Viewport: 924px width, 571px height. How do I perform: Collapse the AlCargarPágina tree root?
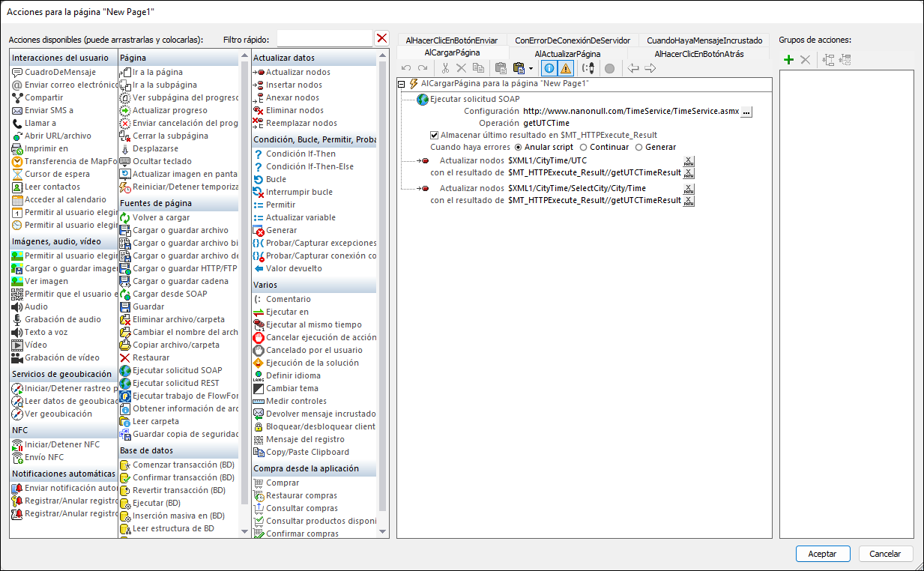coord(402,84)
